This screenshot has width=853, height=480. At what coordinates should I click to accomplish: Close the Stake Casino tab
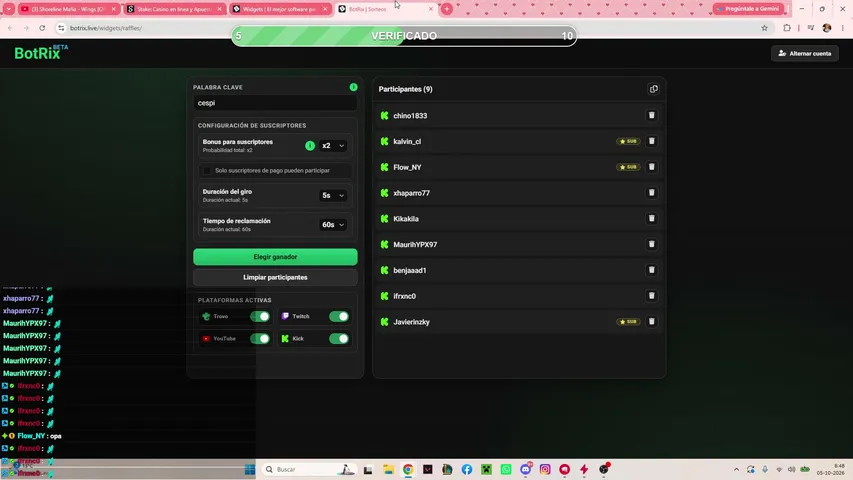[x=219, y=9]
